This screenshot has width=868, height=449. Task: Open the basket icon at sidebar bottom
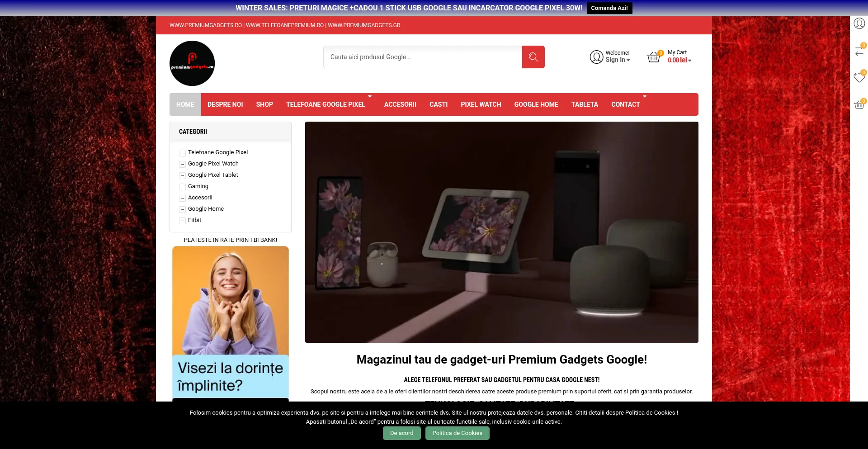[x=859, y=104]
